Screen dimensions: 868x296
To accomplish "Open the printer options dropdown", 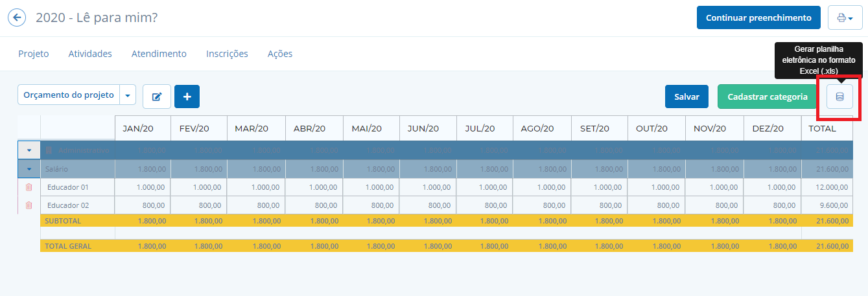I will (845, 17).
